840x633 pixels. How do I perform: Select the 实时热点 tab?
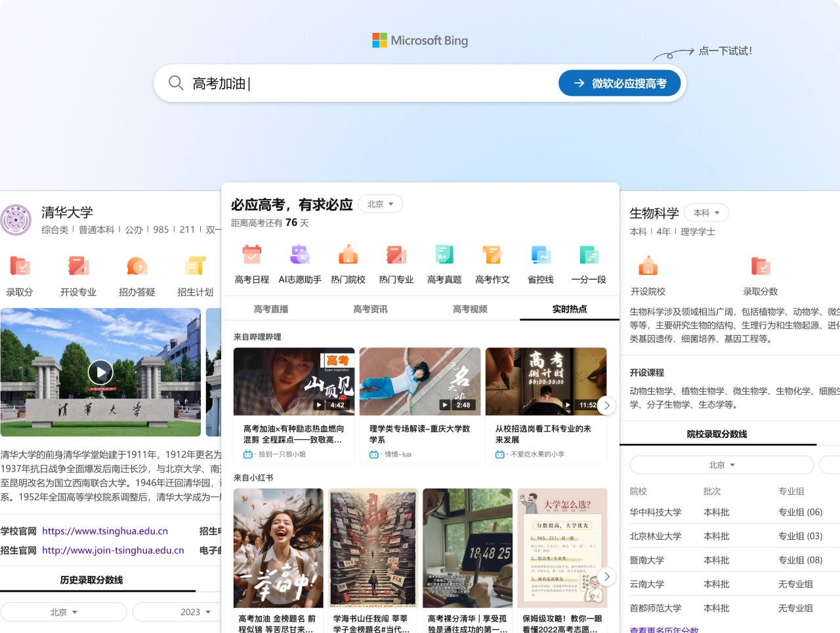pyautogui.click(x=570, y=309)
